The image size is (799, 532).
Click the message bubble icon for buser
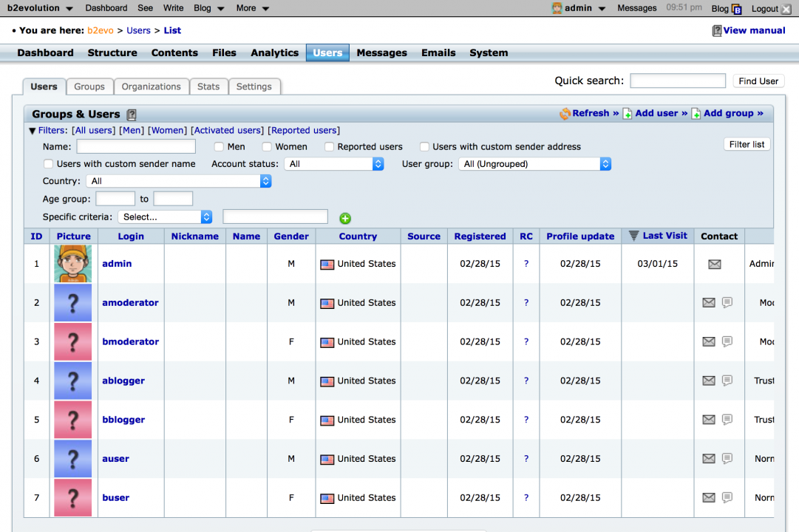click(727, 497)
